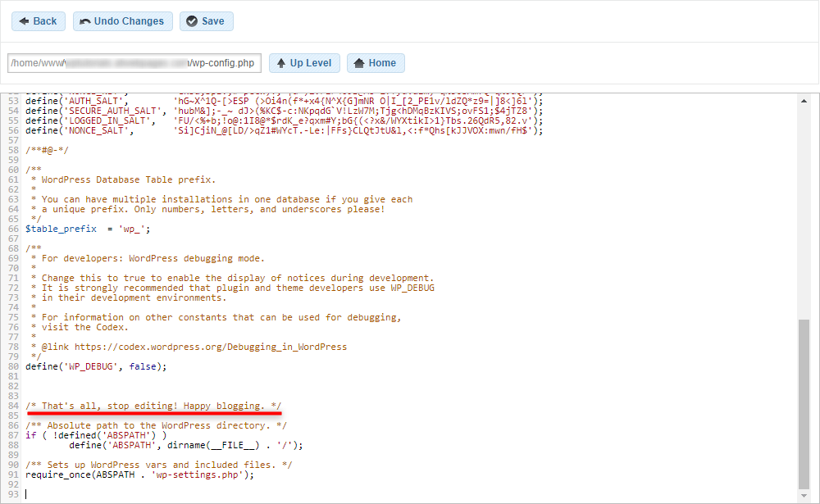Viewport: 820px width, 504px height.
Task: Click the vertical scrollbar thumb in editor
Action: click(804, 402)
